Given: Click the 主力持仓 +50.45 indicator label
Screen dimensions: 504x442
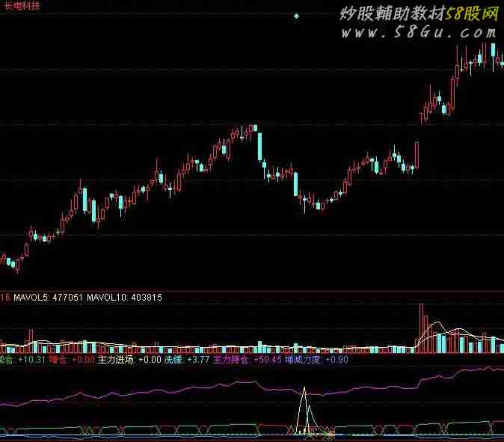Looking at the screenshot, I should coord(248,360).
